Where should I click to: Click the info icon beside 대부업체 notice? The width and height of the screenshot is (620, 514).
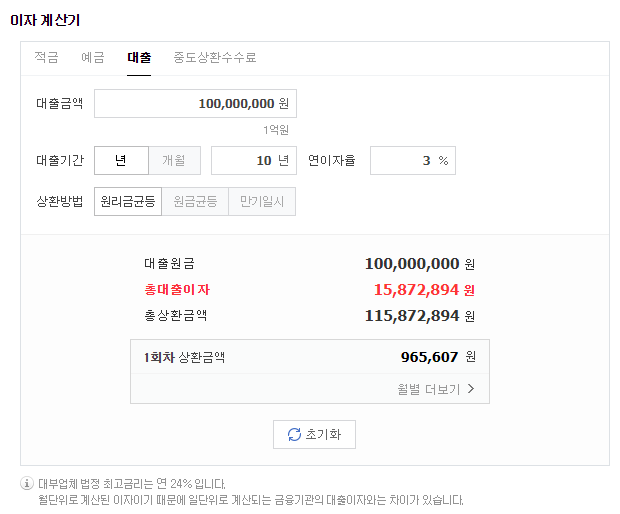pos(26,484)
